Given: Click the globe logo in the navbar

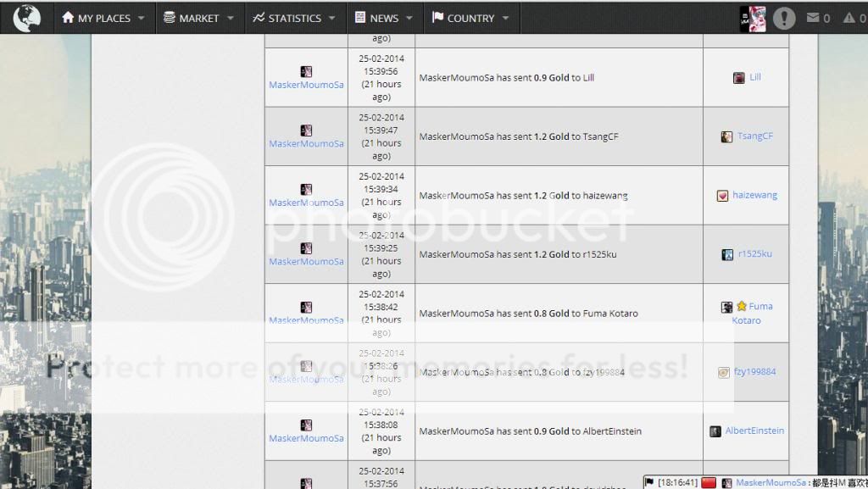Looking at the screenshot, I should 26,18.
